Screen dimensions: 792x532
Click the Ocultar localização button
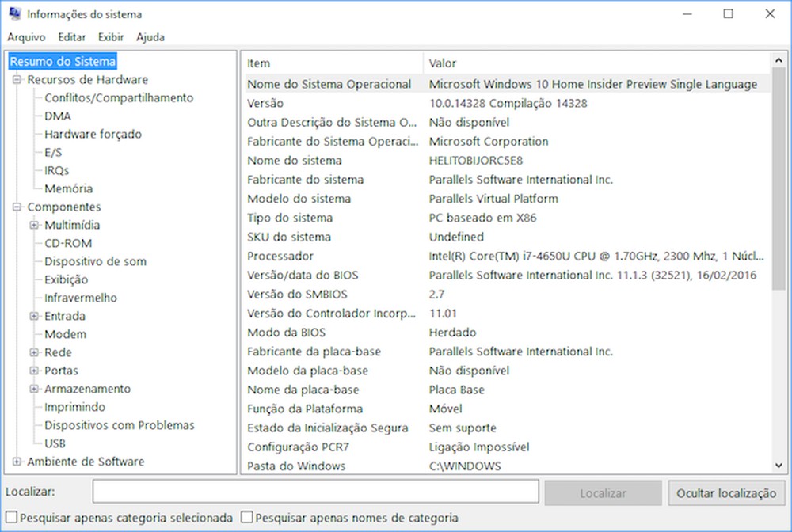pyautogui.click(x=726, y=492)
